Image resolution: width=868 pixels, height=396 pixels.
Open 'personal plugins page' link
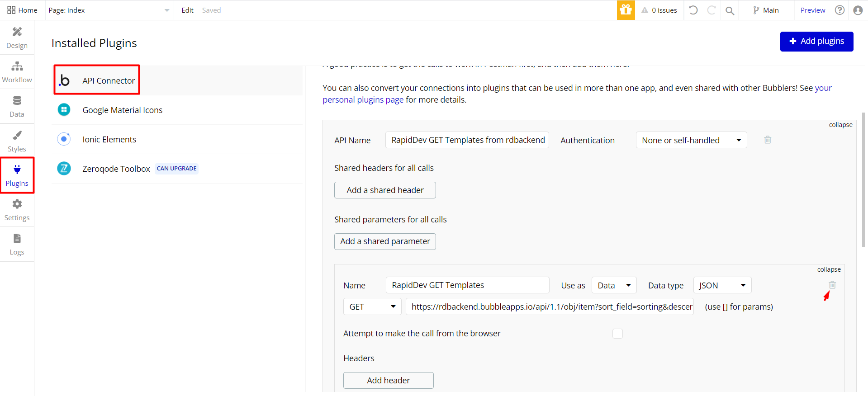coord(363,99)
